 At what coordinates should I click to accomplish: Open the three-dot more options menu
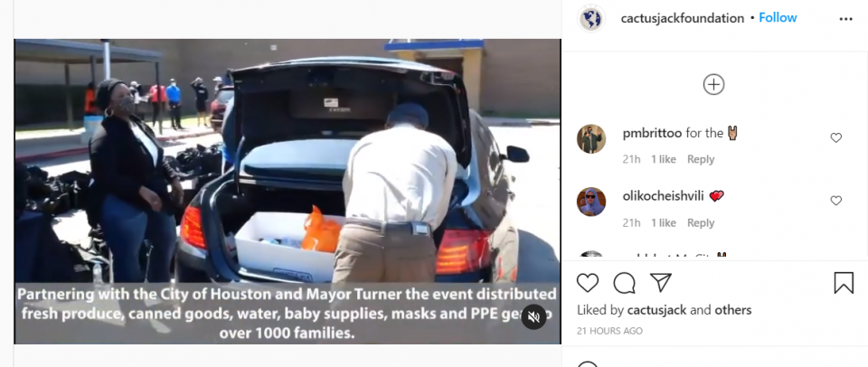click(846, 19)
